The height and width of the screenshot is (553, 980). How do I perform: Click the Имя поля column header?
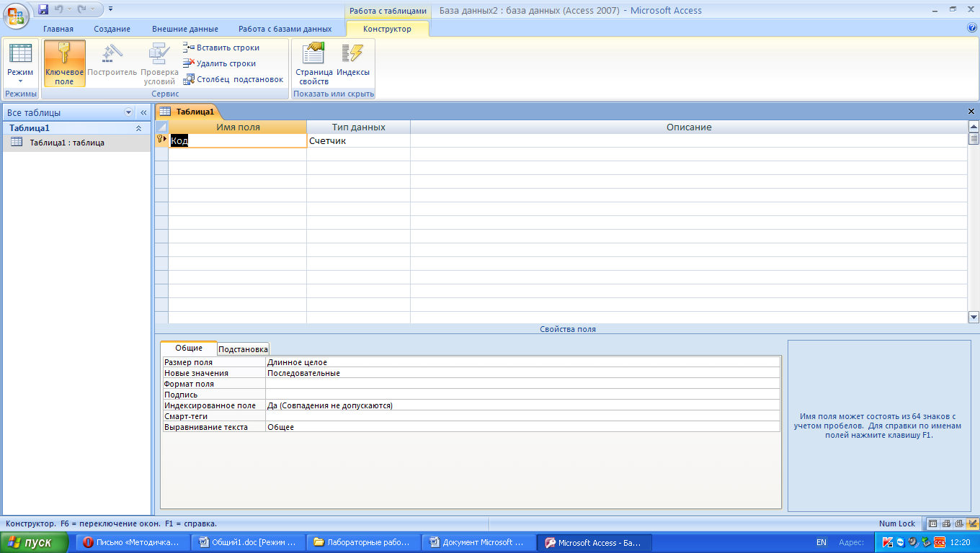238,127
